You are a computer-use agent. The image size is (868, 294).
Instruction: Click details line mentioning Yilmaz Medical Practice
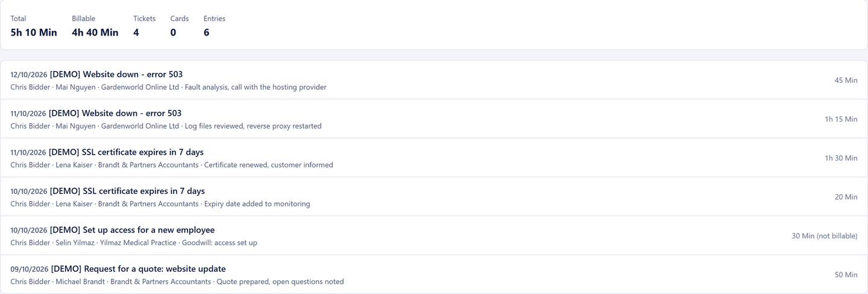pyautogui.click(x=134, y=243)
